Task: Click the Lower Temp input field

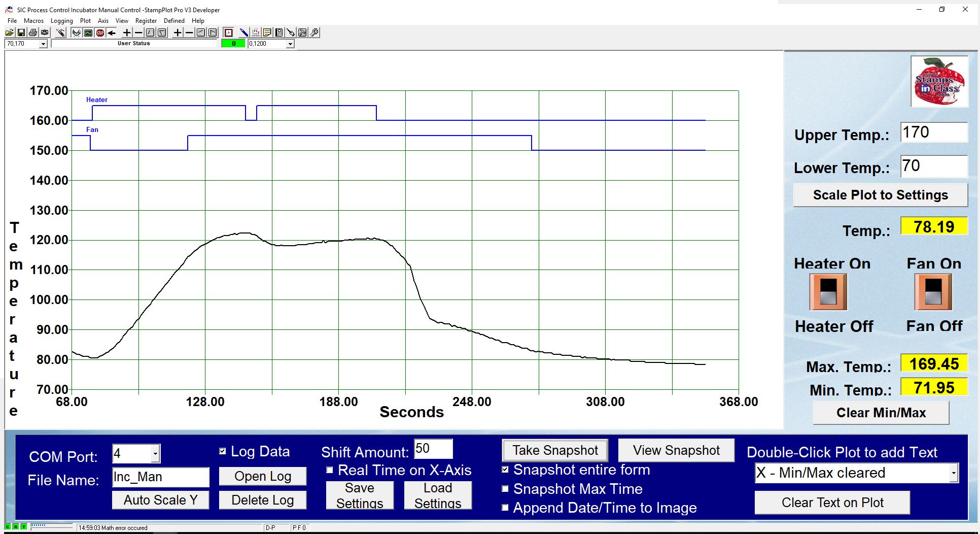Action: pos(934,166)
